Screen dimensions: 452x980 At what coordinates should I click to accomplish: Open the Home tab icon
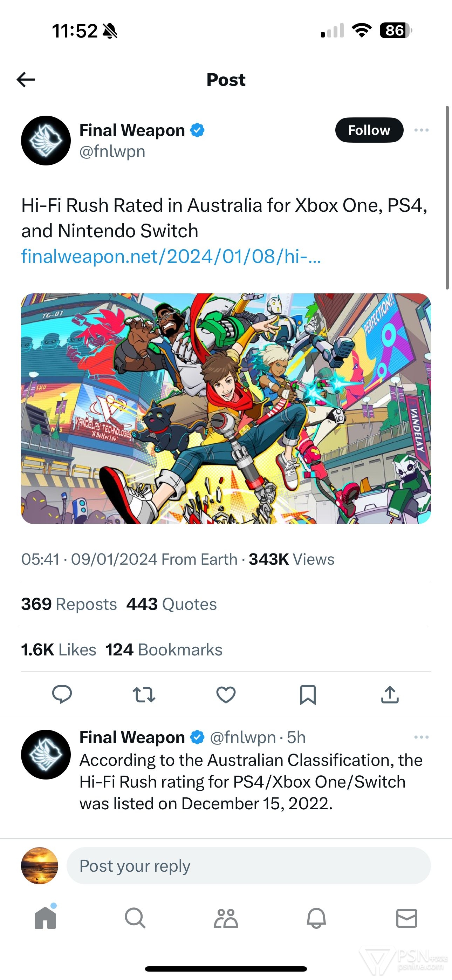point(45,918)
